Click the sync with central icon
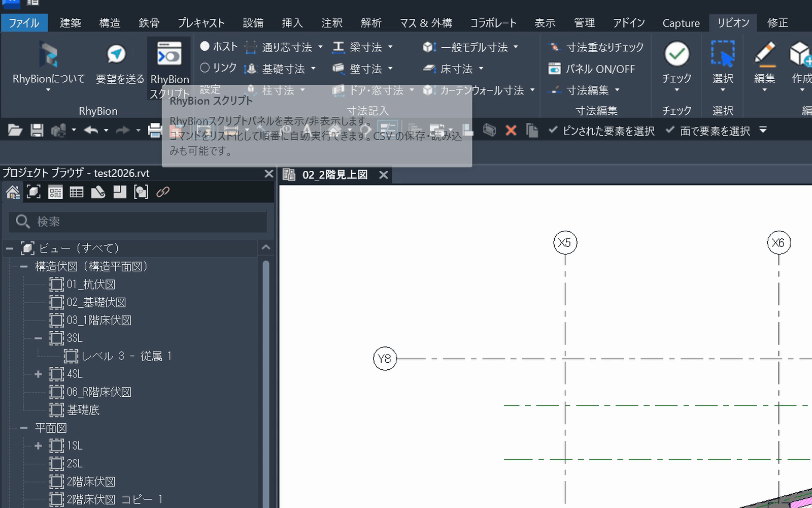Screen dimensions: 812x508 point(58,131)
